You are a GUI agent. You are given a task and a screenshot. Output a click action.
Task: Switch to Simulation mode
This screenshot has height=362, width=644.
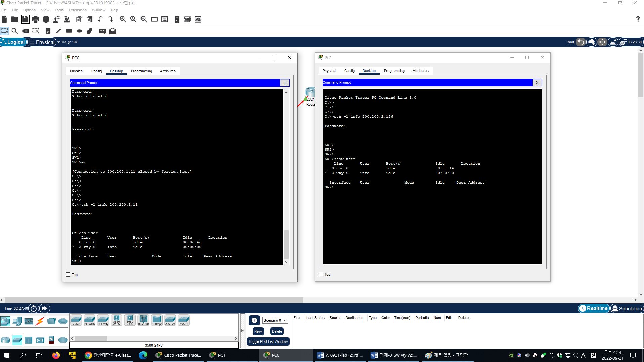[627, 308]
